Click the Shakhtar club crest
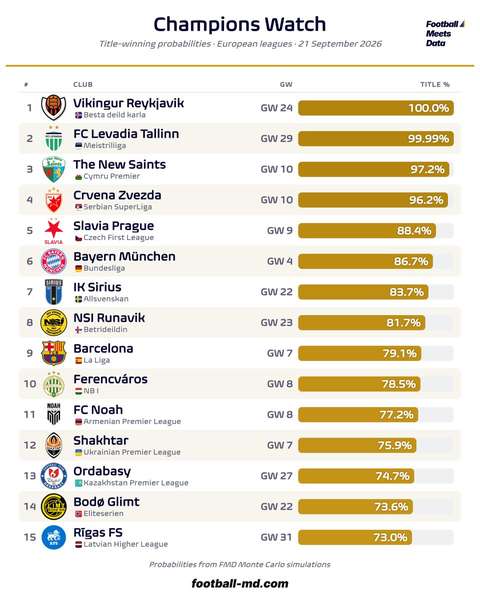The height and width of the screenshot is (600, 480). (x=54, y=445)
